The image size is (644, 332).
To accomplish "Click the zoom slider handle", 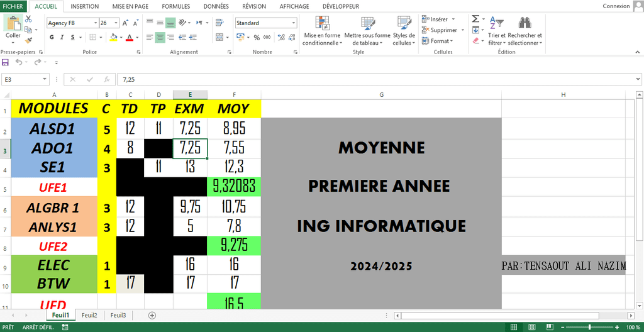I will (590, 327).
